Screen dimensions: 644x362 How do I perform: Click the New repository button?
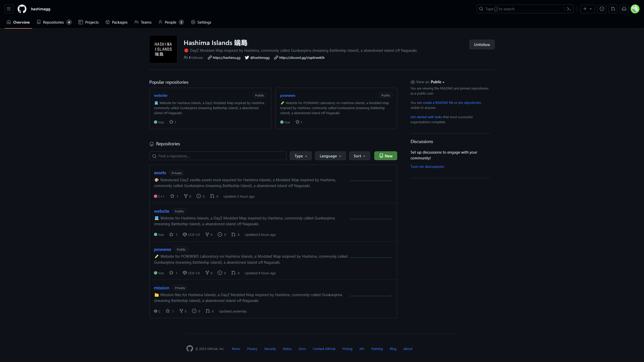(x=385, y=156)
